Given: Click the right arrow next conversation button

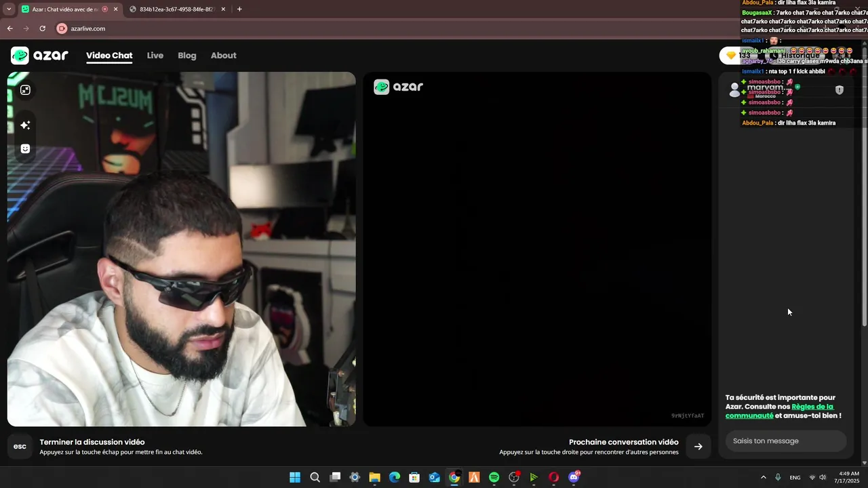Looking at the screenshot, I should (x=698, y=447).
